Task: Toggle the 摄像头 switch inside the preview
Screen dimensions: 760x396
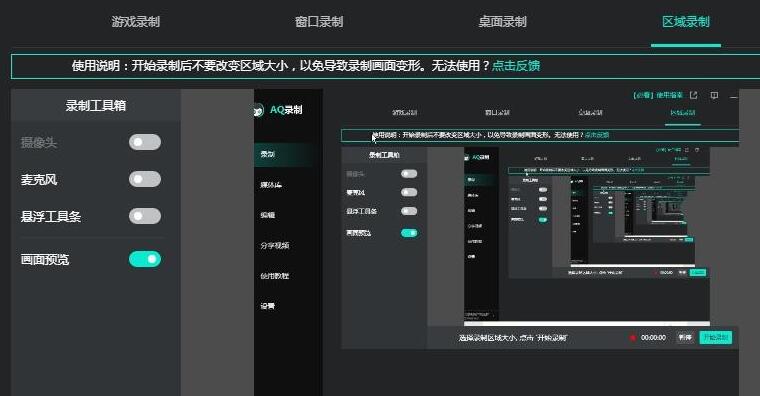Action: [409, 174]
